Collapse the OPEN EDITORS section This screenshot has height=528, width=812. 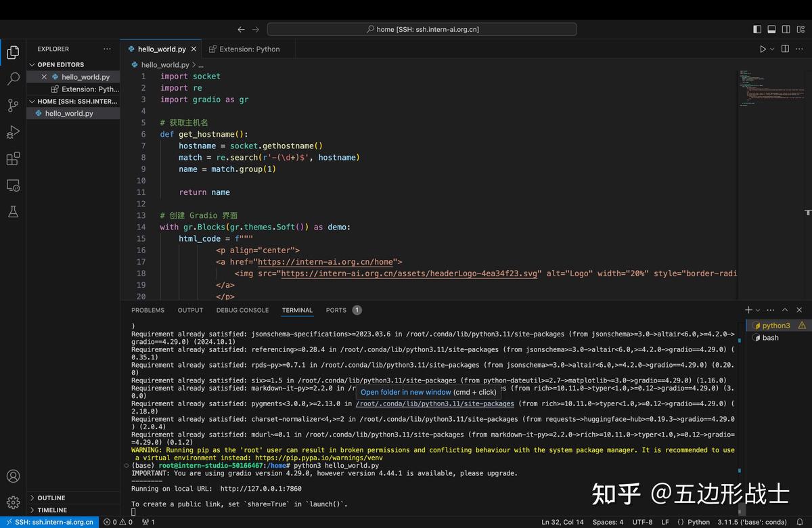pos(60,65)
